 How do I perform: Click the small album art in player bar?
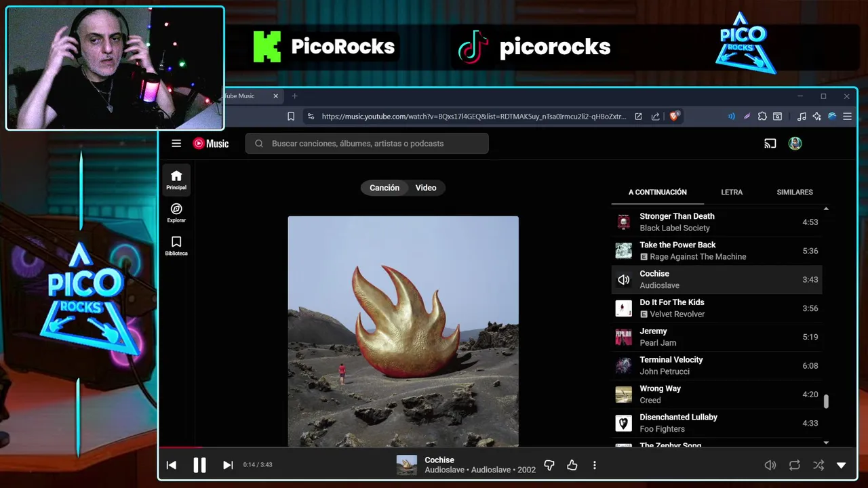(x=407, y=465)
